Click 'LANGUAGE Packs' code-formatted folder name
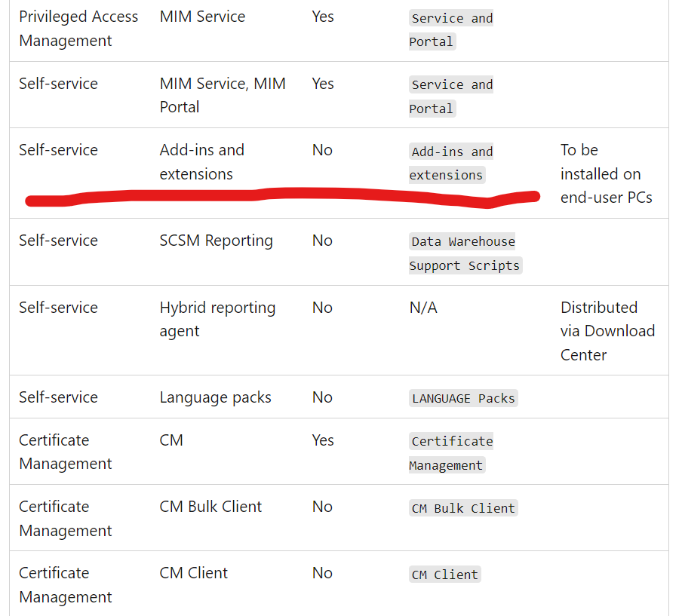The width and height of the screenshot is (682, 616). (463, 398)
